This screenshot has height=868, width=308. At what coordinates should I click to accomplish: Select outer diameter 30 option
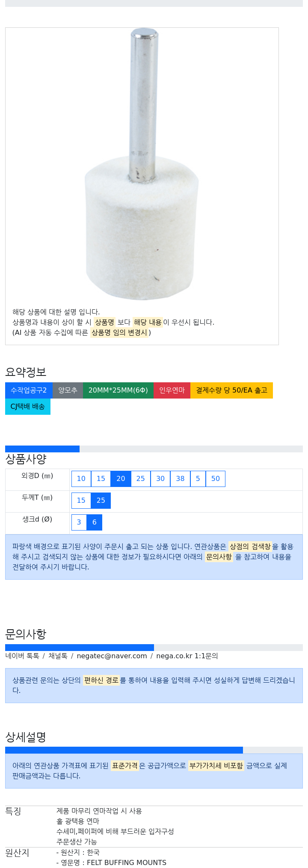pyautogui.click(x=160, y=479)
